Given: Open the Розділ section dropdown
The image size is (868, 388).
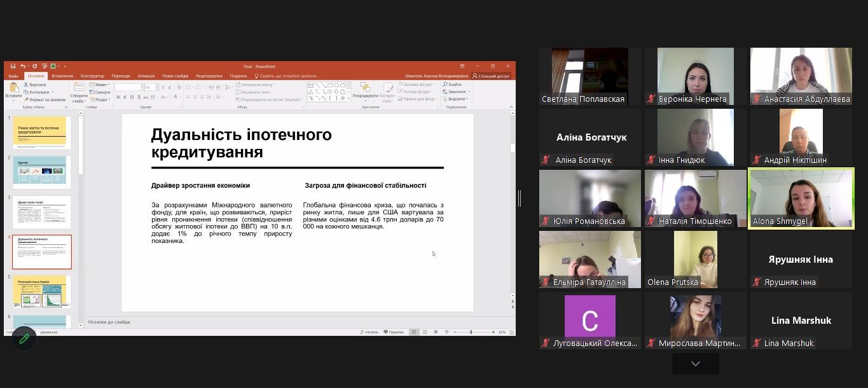Looking at the screenshot, I should (x=100, y=100).
